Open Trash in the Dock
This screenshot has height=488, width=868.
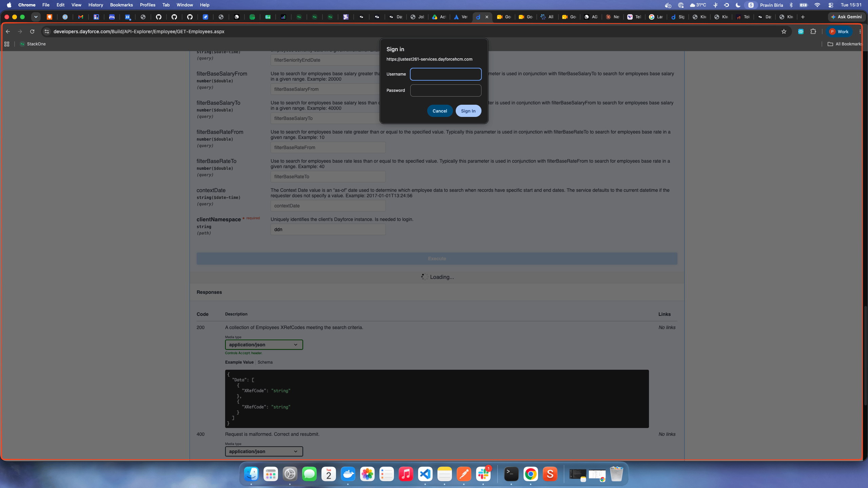click(x=616, y=474)
